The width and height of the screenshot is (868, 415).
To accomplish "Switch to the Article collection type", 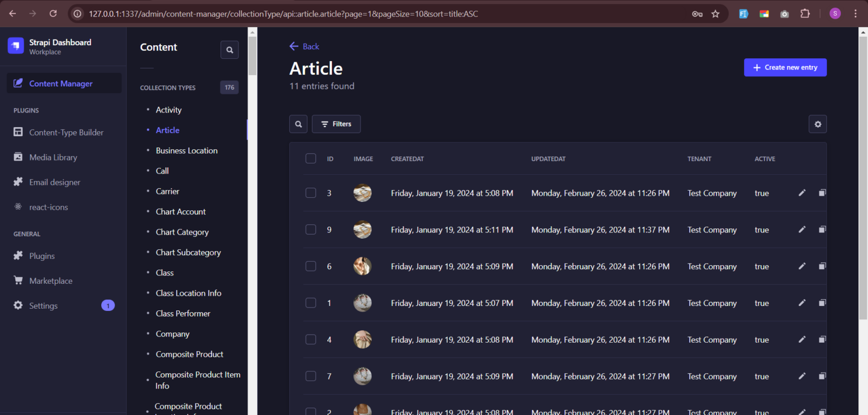I will (x=167, y=130).
